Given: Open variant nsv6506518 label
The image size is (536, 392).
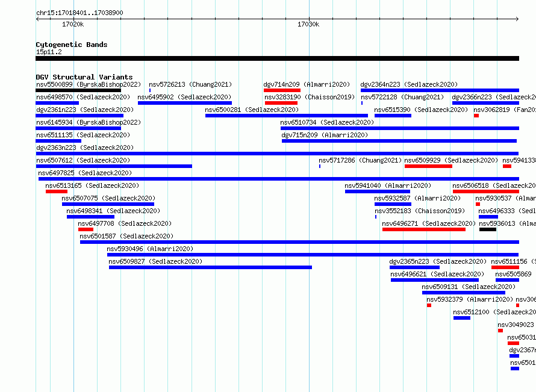Looking at the screenshot, I should pyautogui.click(x=494, y=185).
